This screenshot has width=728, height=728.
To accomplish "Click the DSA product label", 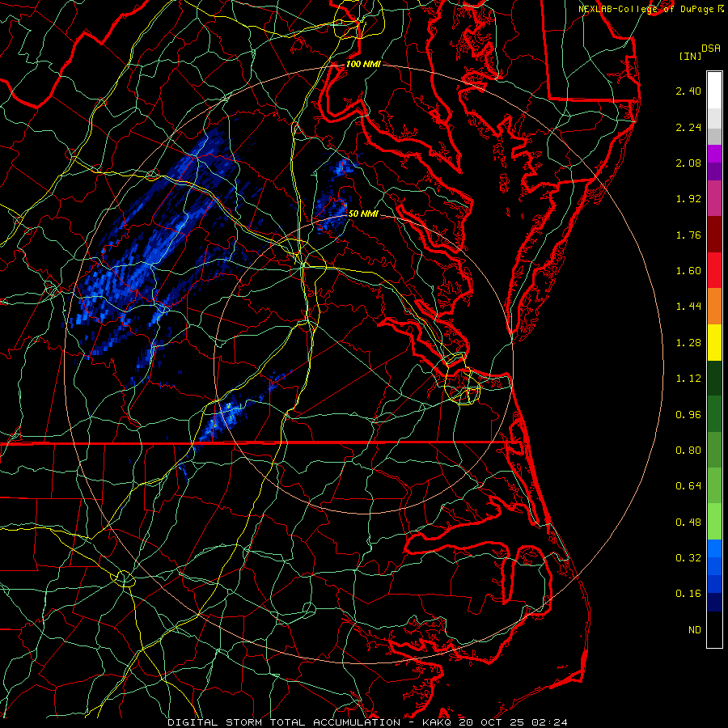I will click(711, 49).
